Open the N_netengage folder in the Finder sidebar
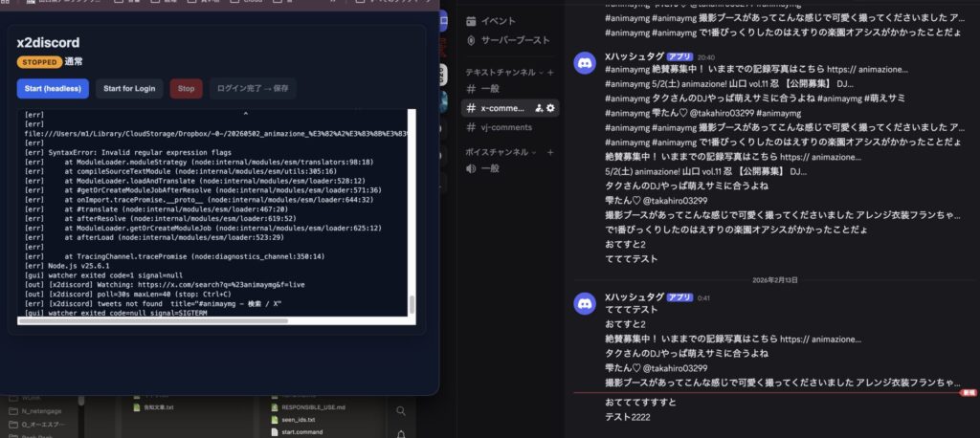 coord(37,412)
